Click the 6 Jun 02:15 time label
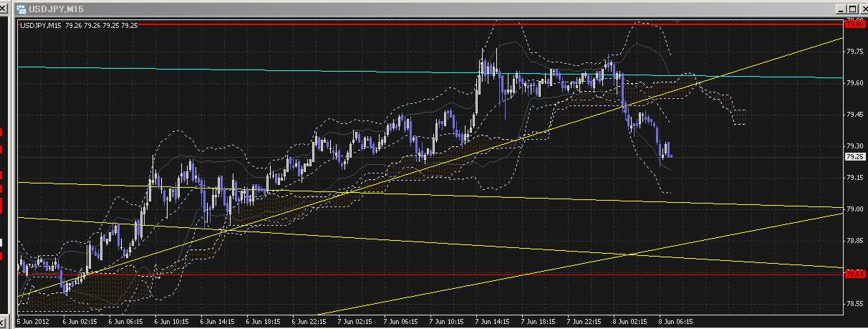The width and height of the screenshot is (868, 329). 79,322
